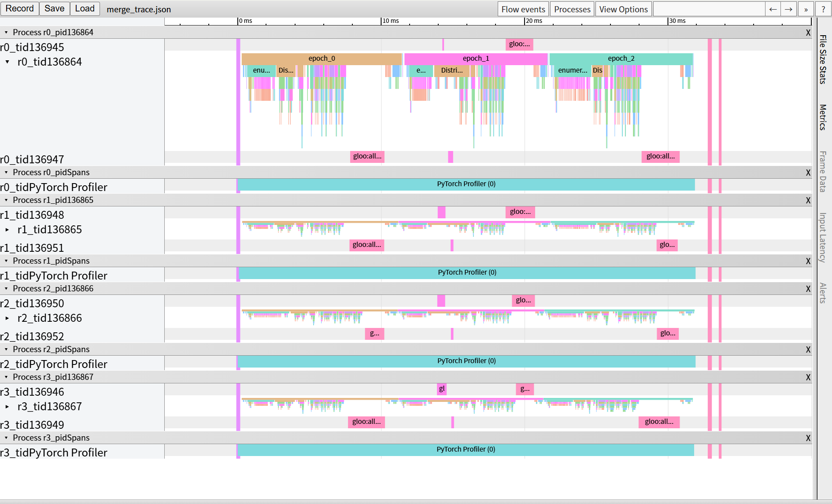
Task: Select the epoch_1 slice in r0
Action: pyautogui.click(x=476, y=59)
